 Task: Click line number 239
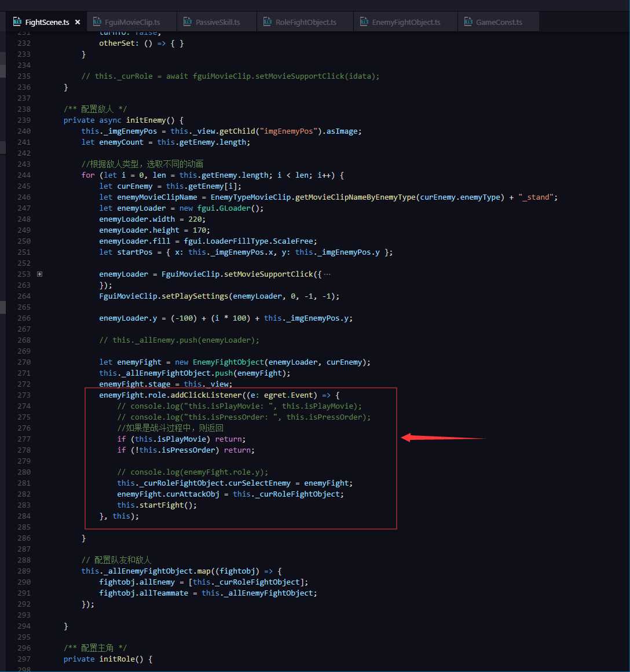click(24, 120)
